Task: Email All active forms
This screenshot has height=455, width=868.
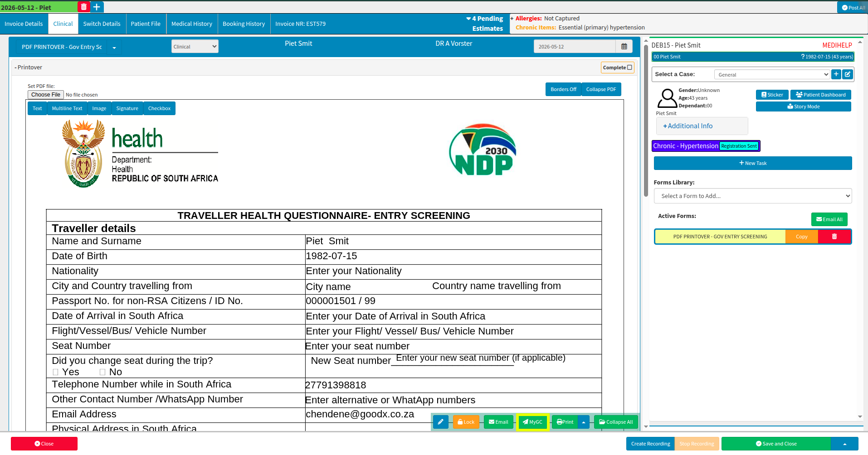Action: pyautogui.click(x=829, y=219)
